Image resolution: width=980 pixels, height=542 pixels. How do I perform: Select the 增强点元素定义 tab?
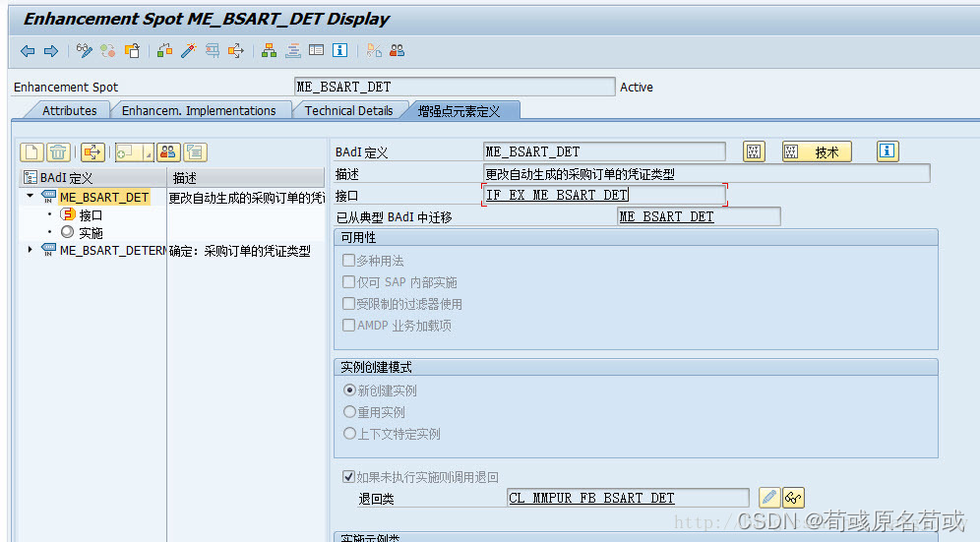(459, 111)
